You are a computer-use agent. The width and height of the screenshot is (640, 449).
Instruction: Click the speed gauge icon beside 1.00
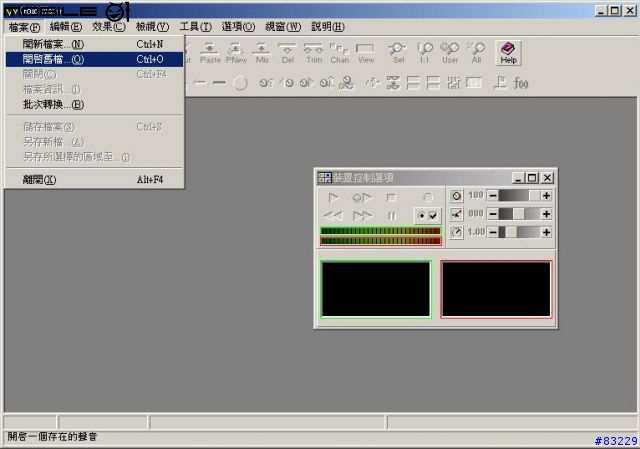(456, 232)
